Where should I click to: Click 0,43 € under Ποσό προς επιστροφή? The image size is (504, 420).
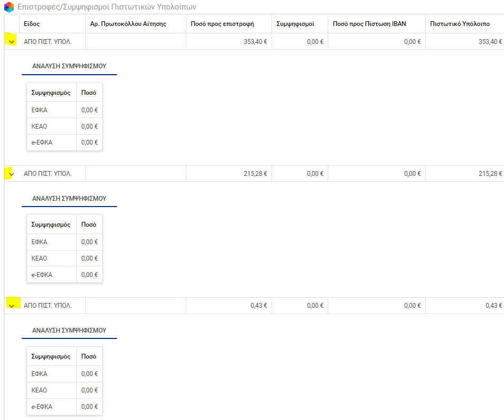(259, 306)
